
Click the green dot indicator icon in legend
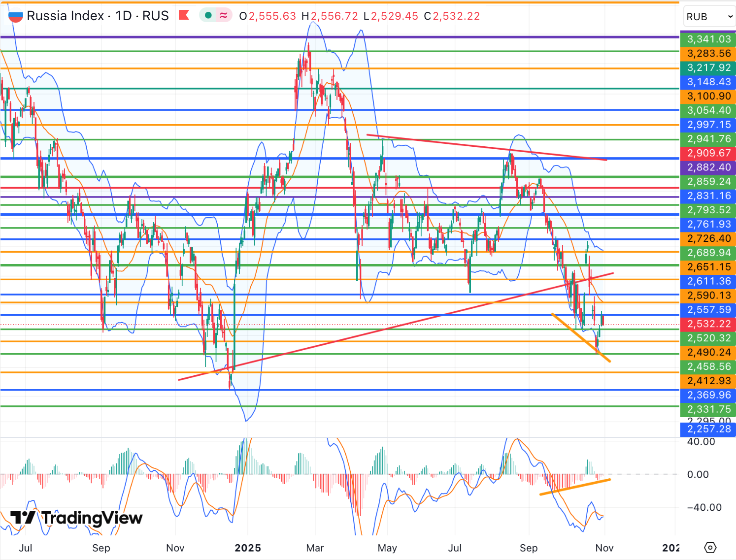tap(208, 15)
